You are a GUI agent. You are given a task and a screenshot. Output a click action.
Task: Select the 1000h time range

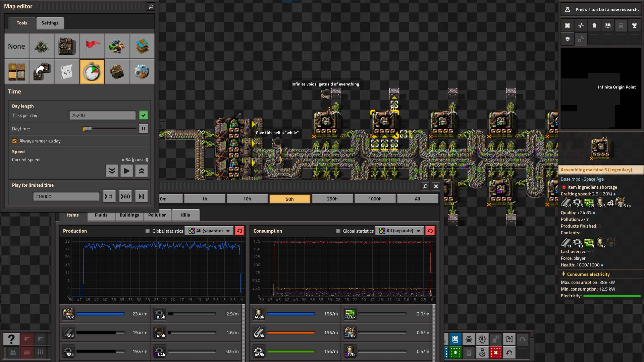[x=375, y=199]
